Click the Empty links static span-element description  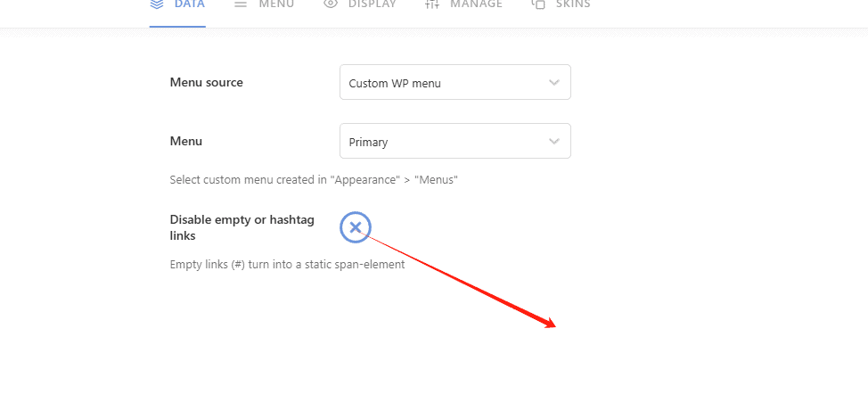click(287, 265)
